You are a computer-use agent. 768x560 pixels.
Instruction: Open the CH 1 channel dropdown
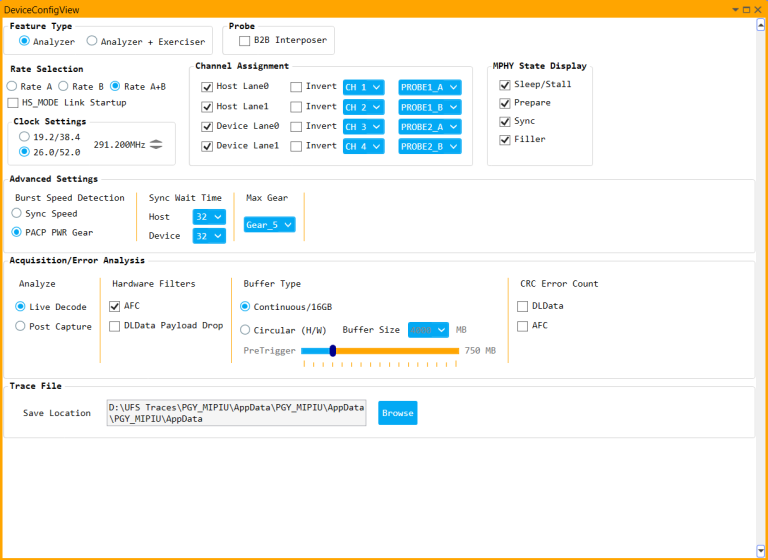tap(363, 87)
